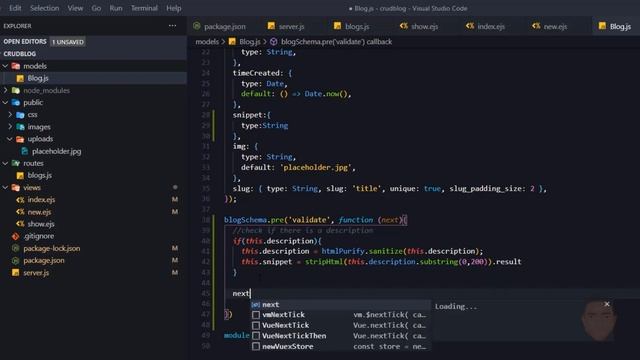Expand the images folder chevron
This screenshot has height=360, width=640.
(10, 127)
